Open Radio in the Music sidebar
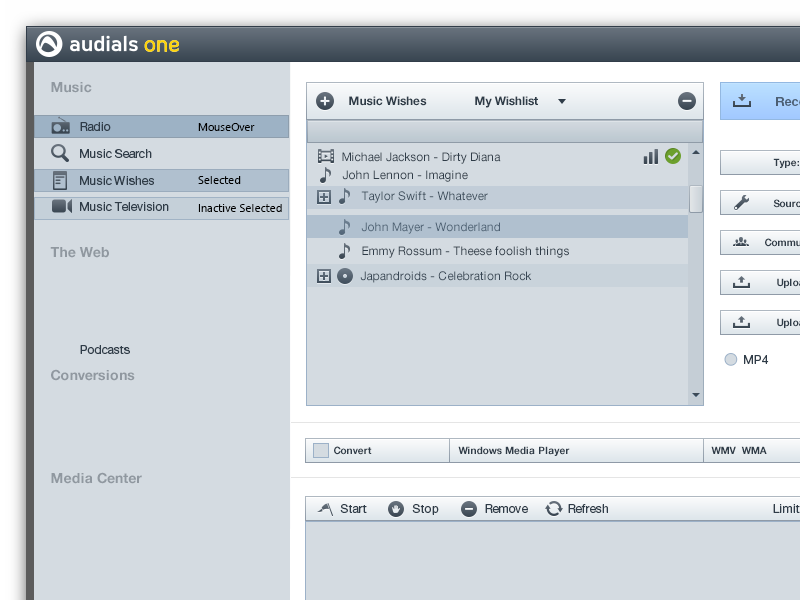This screenshot has width=800, height=600. (x=95, y=127)
